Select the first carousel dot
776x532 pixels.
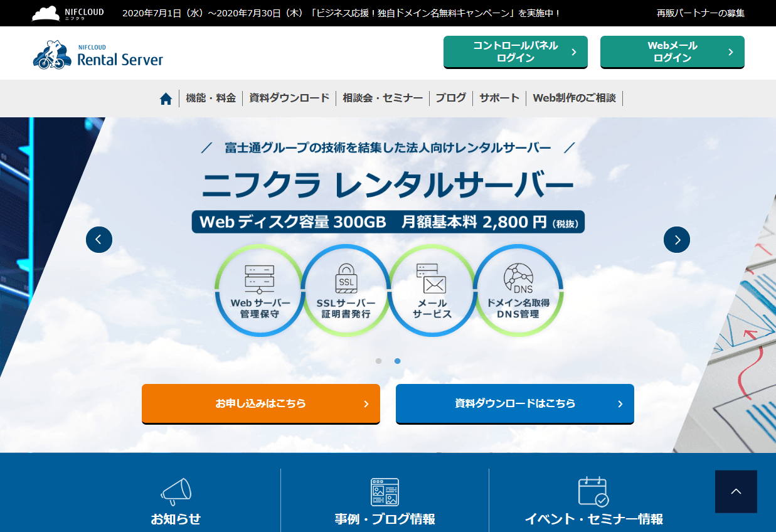[x=378, y=361]
